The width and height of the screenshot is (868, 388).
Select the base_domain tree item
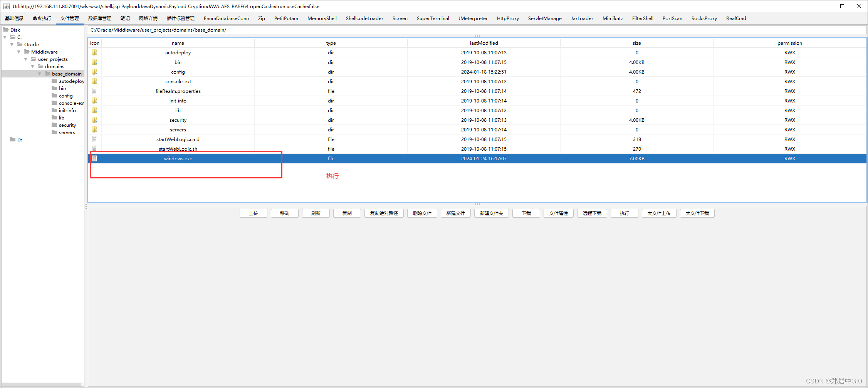67,74
